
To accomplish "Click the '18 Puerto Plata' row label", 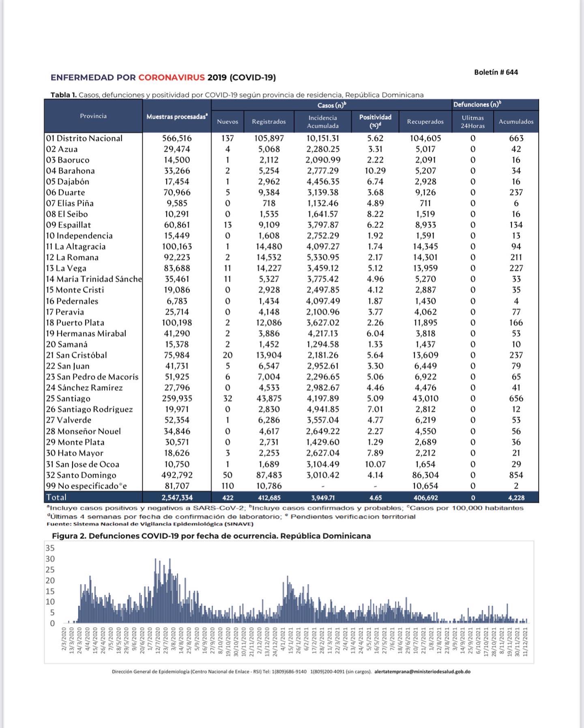I will tap(75, 322).
